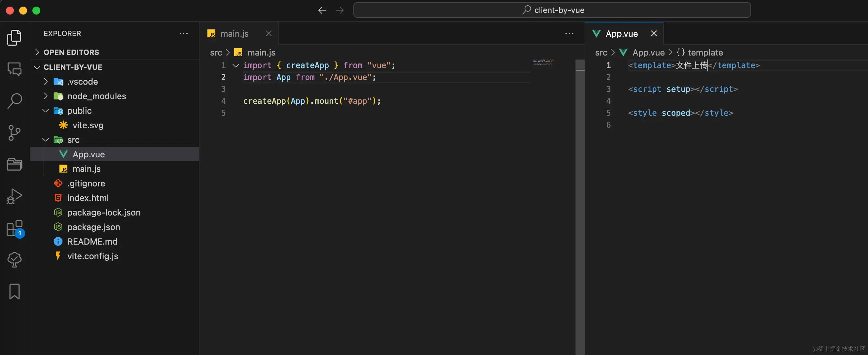Click the minimap preview in main.js editor
Viewport: 868px width, 355px height.
[543, 62]
